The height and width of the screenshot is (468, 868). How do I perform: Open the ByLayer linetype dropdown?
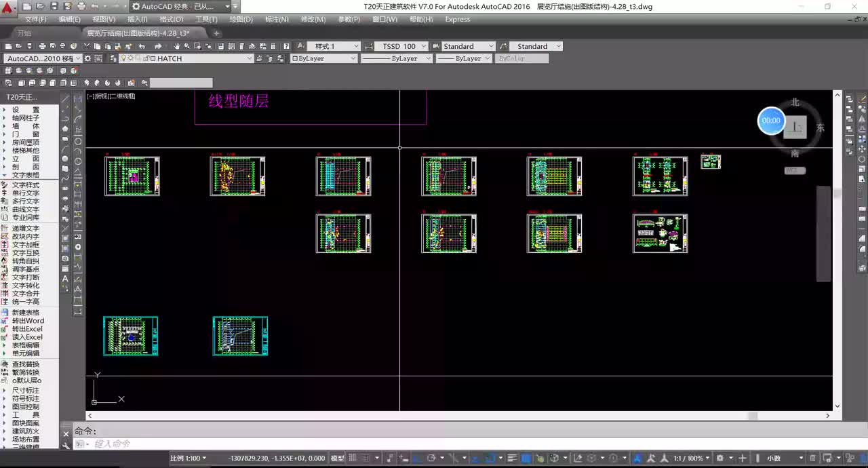point(396,58)
